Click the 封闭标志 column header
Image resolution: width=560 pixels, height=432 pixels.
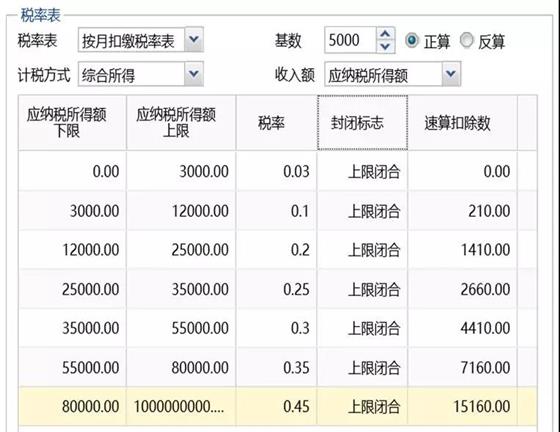pyautogui.click(x=362, y=122)
